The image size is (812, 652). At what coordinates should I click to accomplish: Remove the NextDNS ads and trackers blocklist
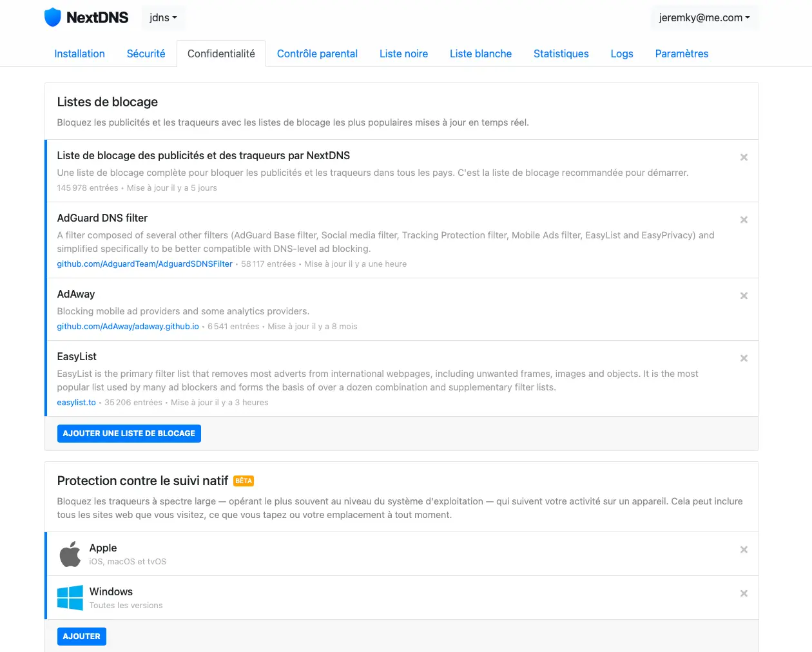click(744, 157)
